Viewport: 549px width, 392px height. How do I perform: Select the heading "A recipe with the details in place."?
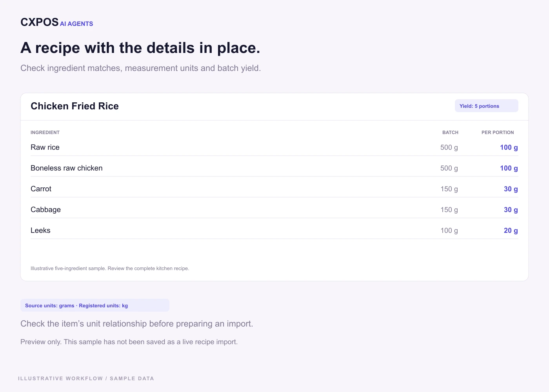[x=140, y=48]
